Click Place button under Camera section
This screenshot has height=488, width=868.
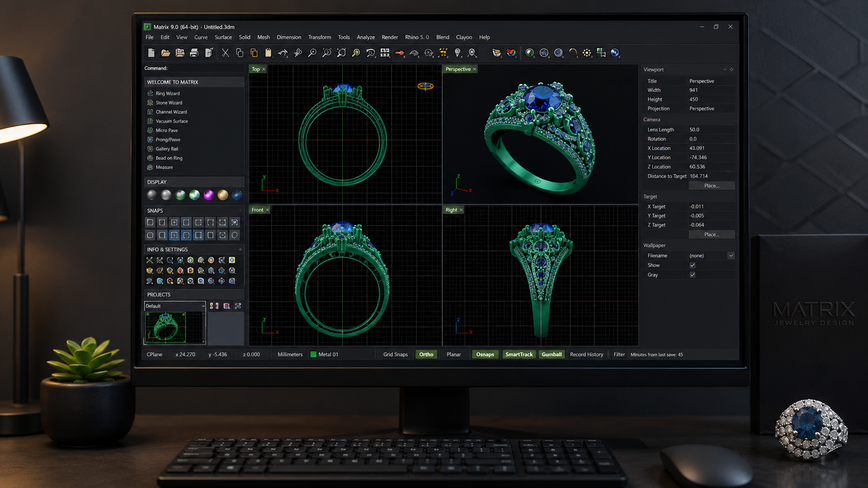click(x=712, y=185)
